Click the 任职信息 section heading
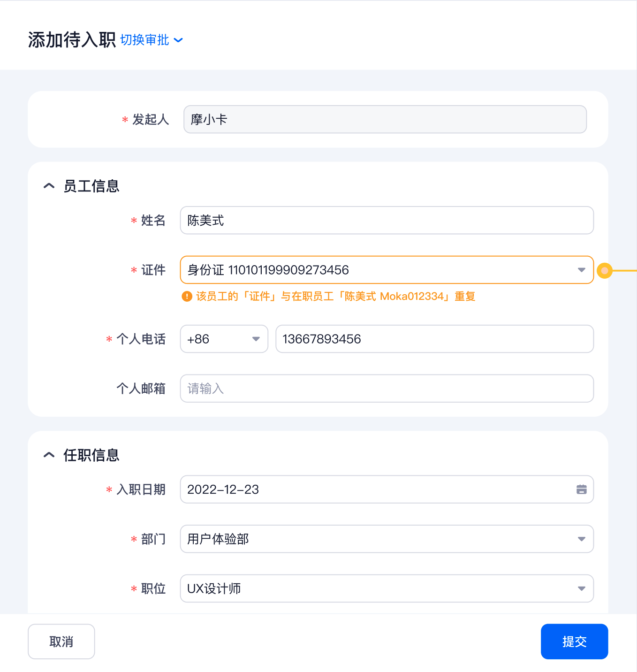This screenshot has height=672, width=637. coord(91,455)
